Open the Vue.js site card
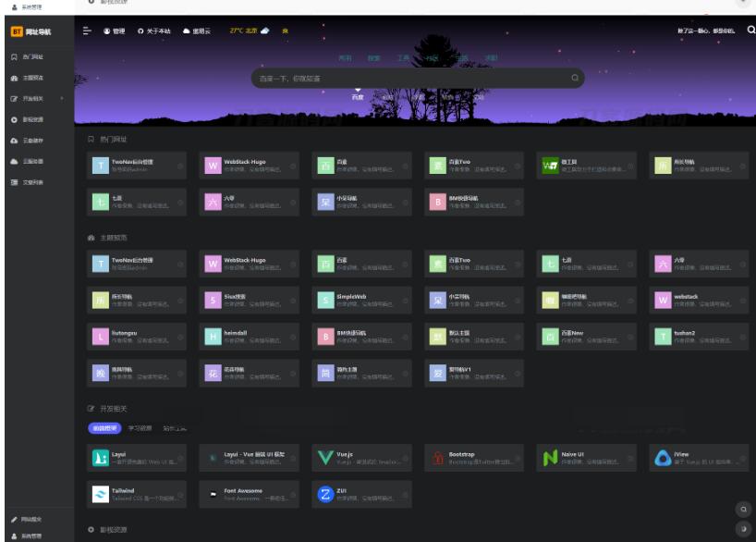Viewport: 756px width, 542px height. (361, 458)
